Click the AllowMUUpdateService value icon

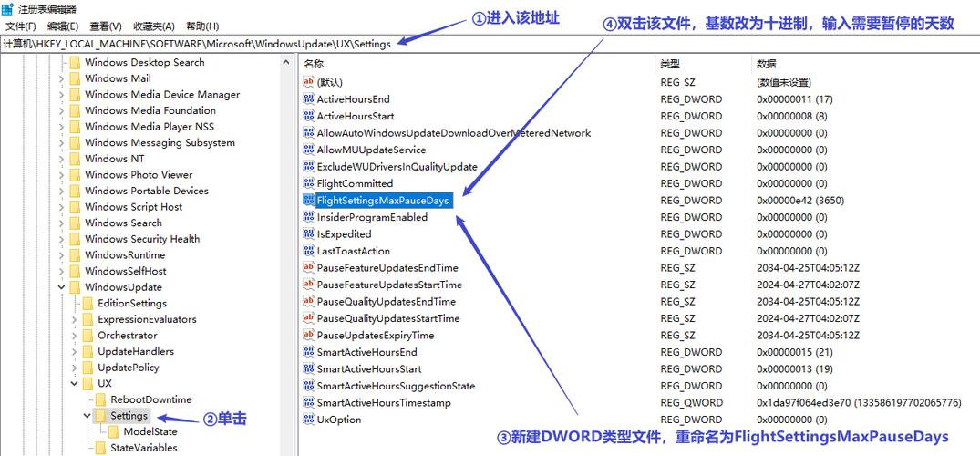(308, 150)
